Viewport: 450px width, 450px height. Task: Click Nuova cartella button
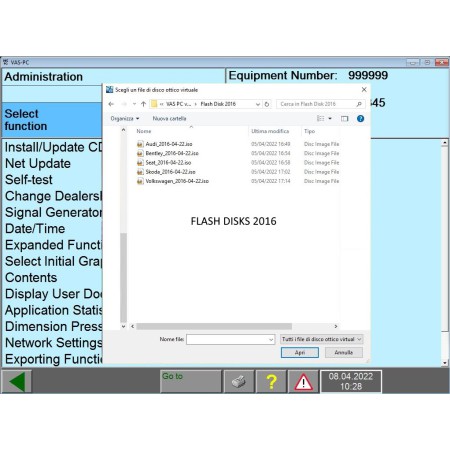pyautogui.click(x=169, y=119)
